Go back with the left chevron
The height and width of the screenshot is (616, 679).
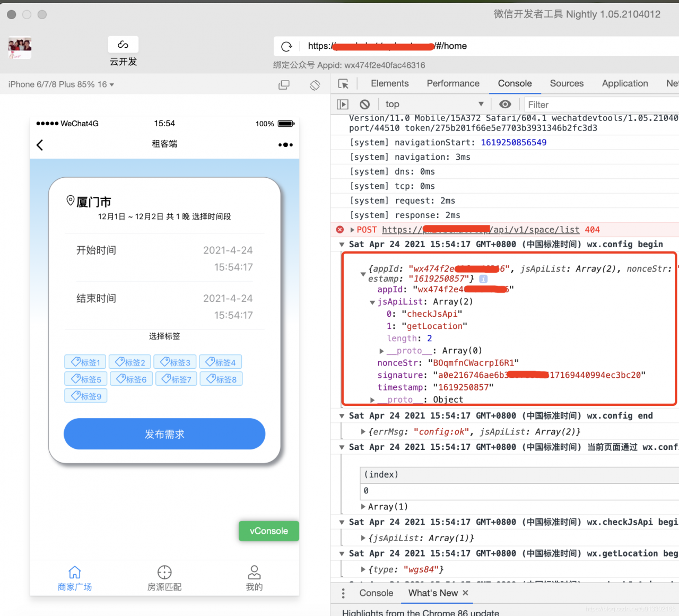pos(40,145)
